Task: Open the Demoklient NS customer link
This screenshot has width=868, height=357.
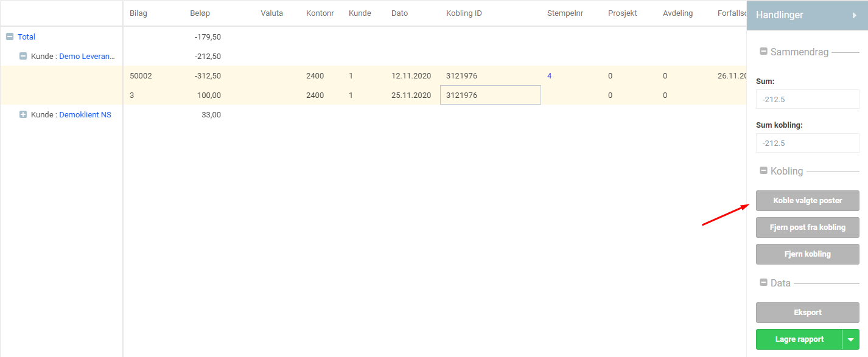Action: pyautogui.click(x=85, y=114)
